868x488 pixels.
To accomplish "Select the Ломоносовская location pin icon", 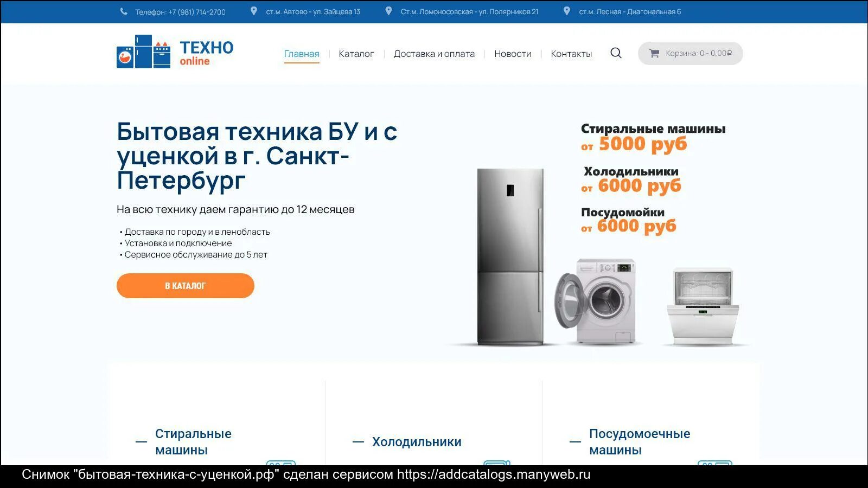I will tap(388, 11).
